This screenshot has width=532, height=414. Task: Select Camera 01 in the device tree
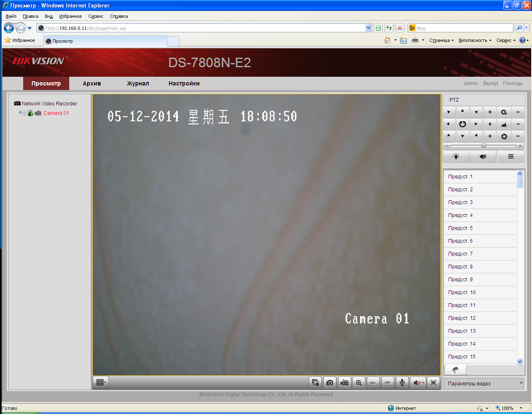click(x=56, y=113)
